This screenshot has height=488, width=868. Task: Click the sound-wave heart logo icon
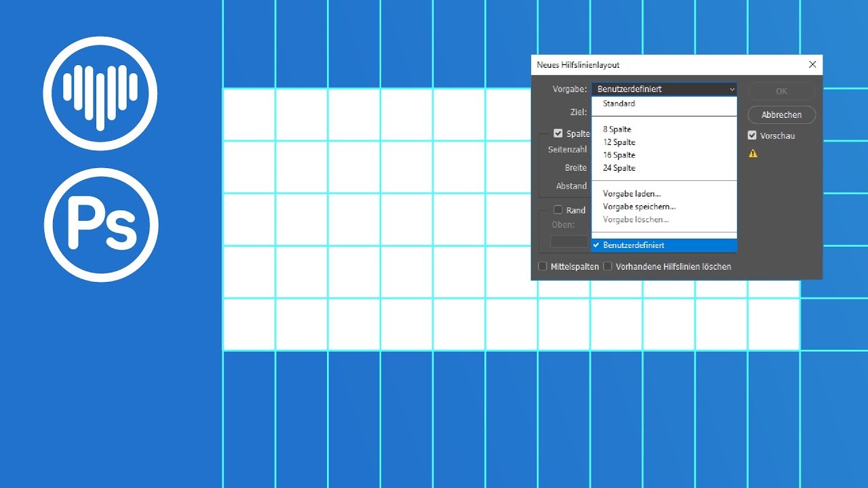[x=100, y=94]
